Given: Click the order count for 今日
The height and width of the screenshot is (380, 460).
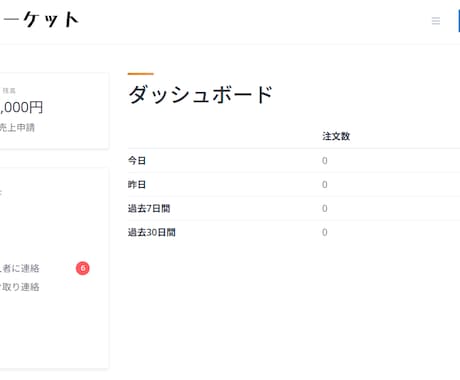Looking at the screenshot, I should tap(325, 161).
